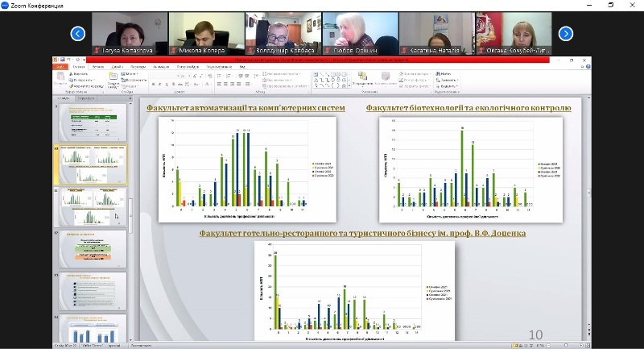Viewport: 644px width, 349px height.
Task: Decrease font size with small A icon
Action: coord(201,76)
